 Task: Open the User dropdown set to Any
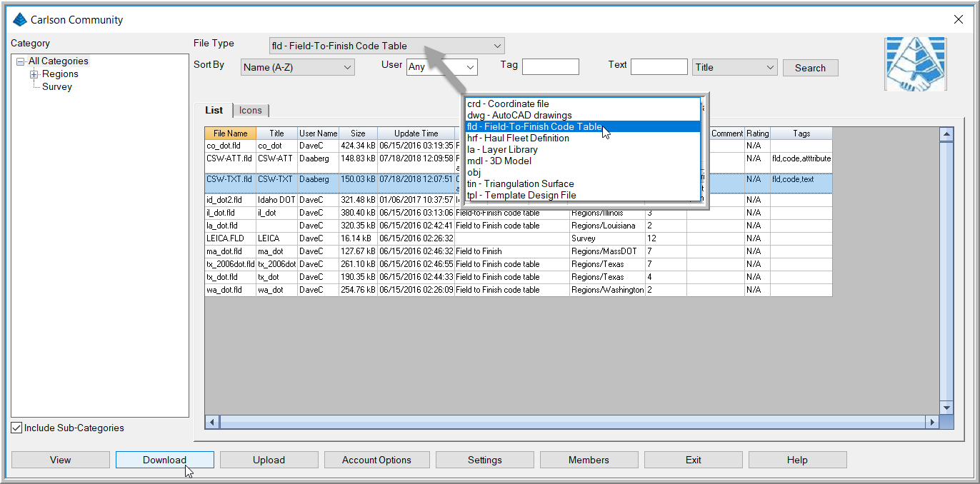click(442, 67)
